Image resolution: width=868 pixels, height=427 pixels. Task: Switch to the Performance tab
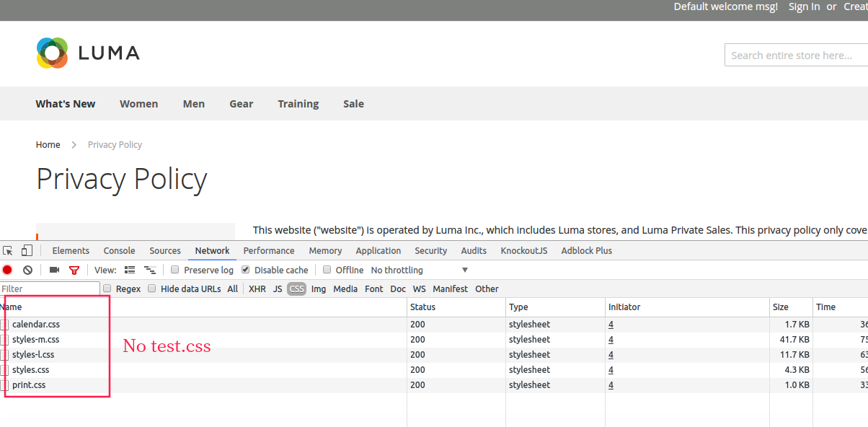click(x=269, y=251)
